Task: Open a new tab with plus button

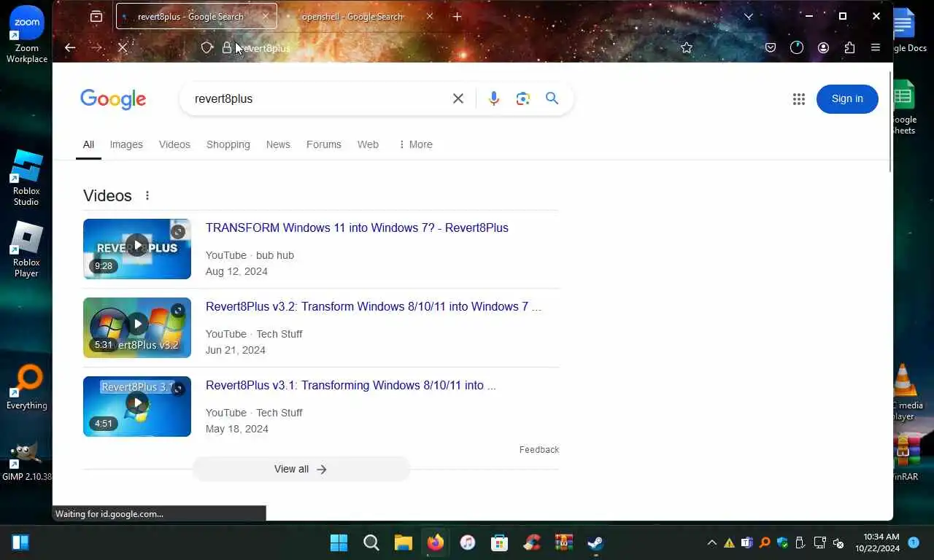Action: (457, 16)
